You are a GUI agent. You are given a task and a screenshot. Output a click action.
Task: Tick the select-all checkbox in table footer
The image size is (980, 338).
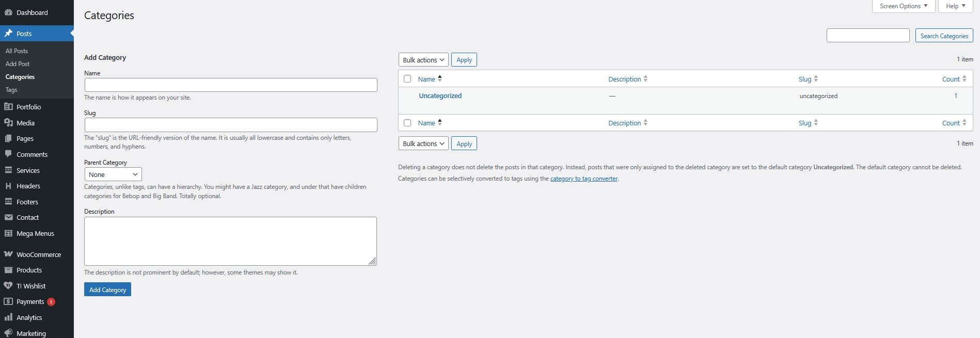click(x=407, y=123)
